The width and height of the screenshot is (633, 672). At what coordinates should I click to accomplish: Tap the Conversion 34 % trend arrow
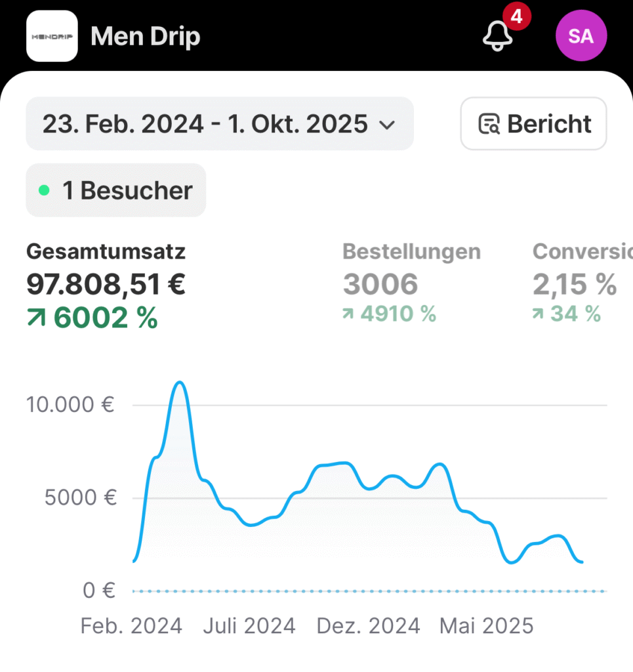point(539,314)
